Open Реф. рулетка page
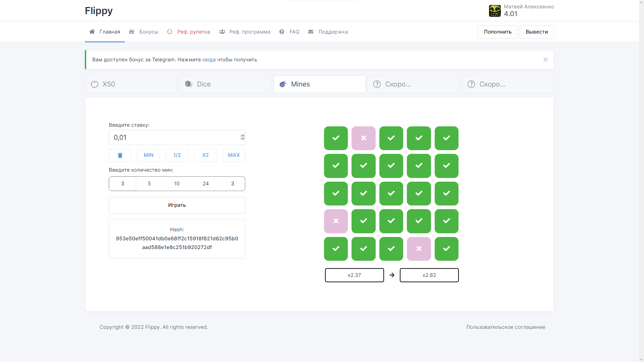The image size is (644, 362). click(189, 32)
